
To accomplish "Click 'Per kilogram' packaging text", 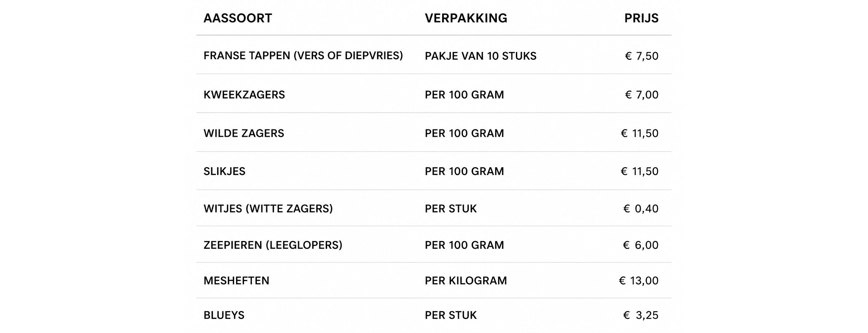I will [x=466, y=281].
